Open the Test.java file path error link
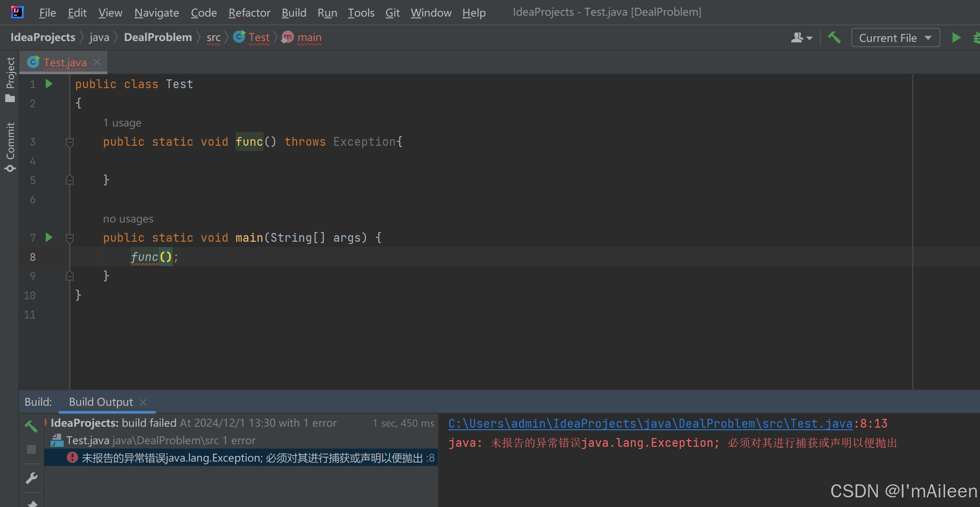This screenshot has width=980, height=507. pyautogui.click(x=650, y=423)
